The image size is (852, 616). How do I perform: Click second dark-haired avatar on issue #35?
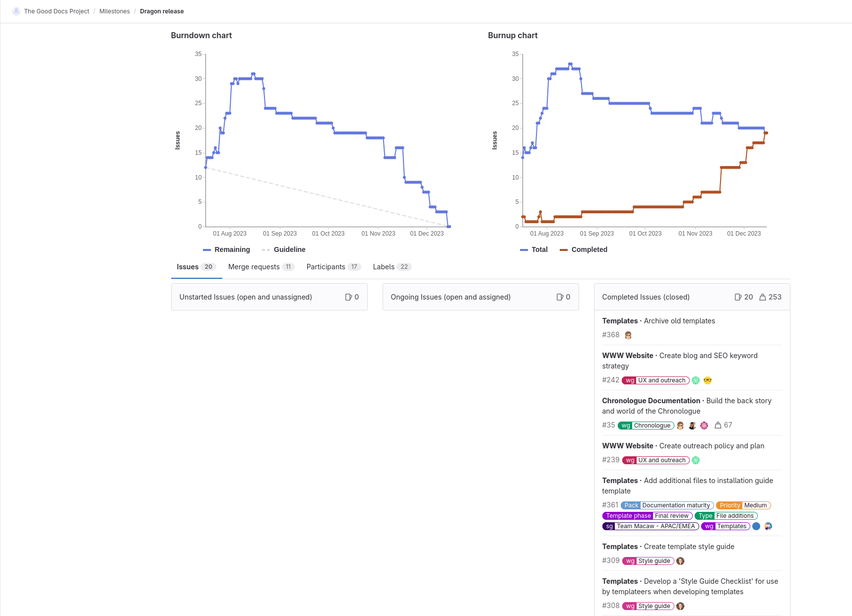[x=692, y=426]
